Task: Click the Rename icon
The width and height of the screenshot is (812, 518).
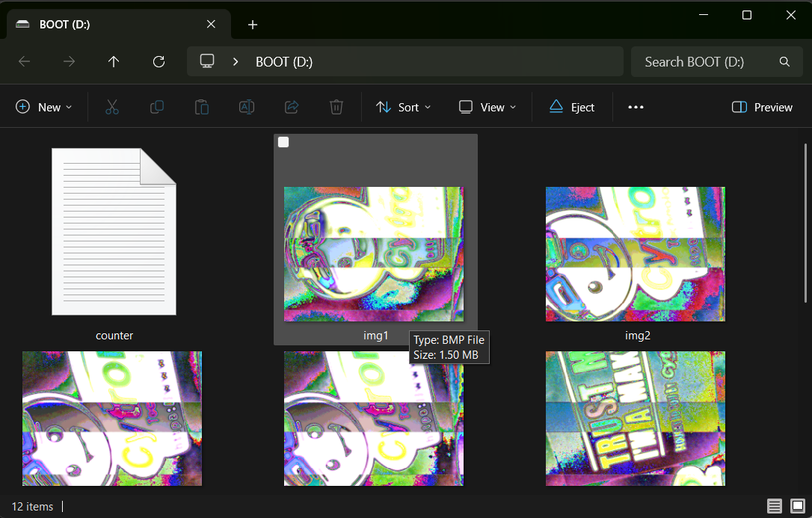Action: pyautogui.click(x=247, y=107)
